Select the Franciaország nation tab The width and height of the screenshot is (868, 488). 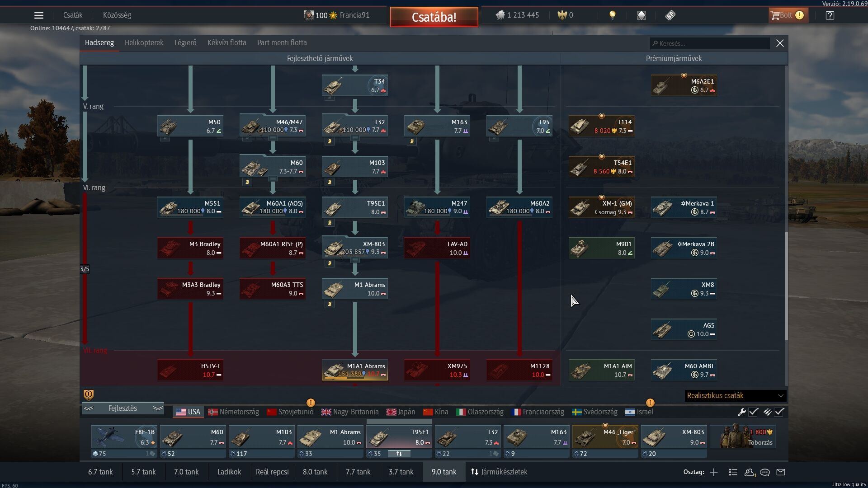point(538,412)
